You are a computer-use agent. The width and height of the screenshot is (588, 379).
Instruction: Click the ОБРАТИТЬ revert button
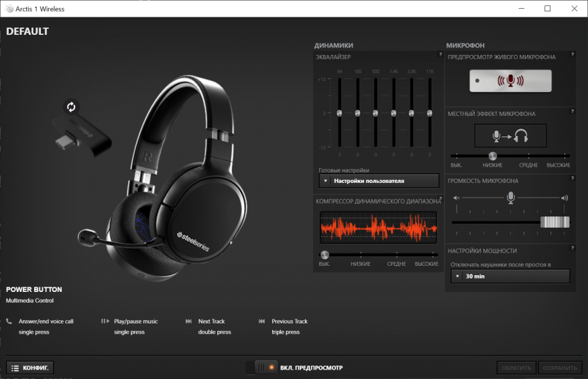(516, 368)
